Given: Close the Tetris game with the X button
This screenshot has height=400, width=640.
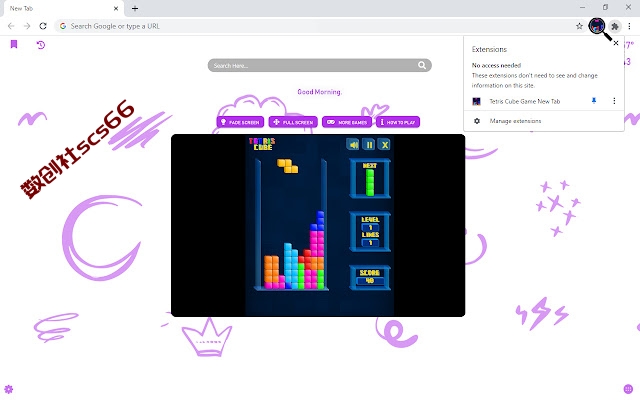Looking at the screenshot, I should tap(384, 144).
